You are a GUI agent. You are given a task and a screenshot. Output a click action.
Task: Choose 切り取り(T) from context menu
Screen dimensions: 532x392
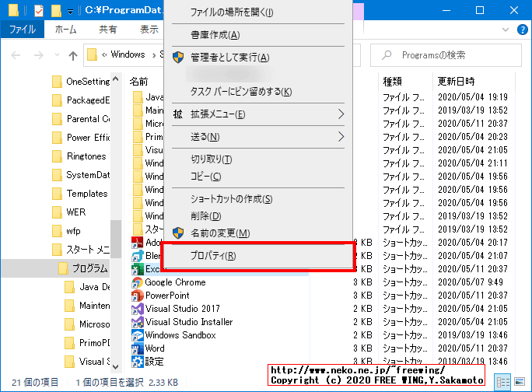pos(258,159)
